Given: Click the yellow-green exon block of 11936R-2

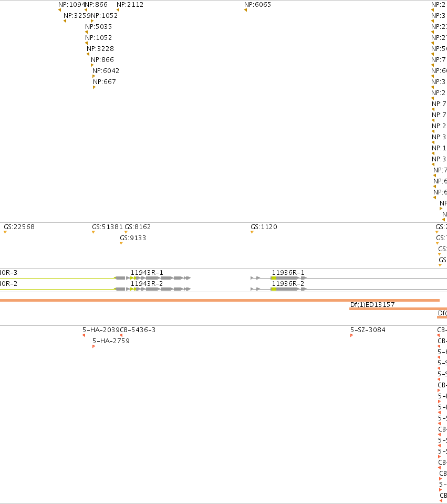Looking at the screenshot, I should click(x=274, y=289).
